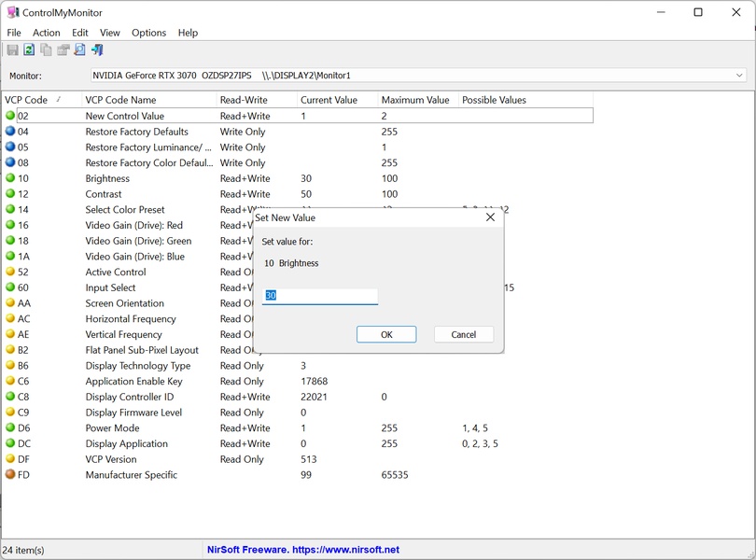Image resolution: width=756 pixels, height=560 pixels.
Task: Click the Copy toolbar icon
Action: pyautogui.click(x=46, y=50)
